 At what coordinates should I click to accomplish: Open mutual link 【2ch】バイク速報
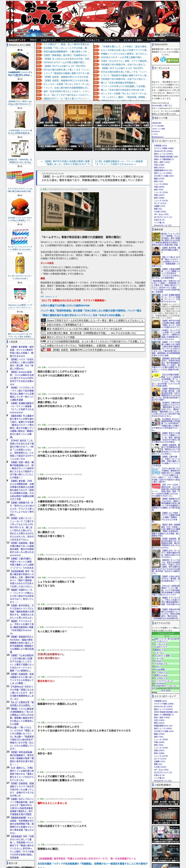[x=158, y=129]
